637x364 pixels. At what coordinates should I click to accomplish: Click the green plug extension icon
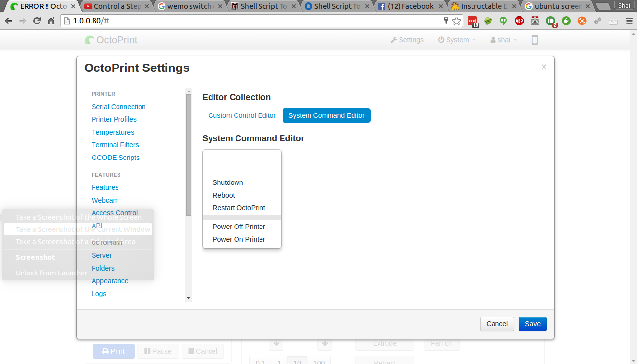coord(566,21)
